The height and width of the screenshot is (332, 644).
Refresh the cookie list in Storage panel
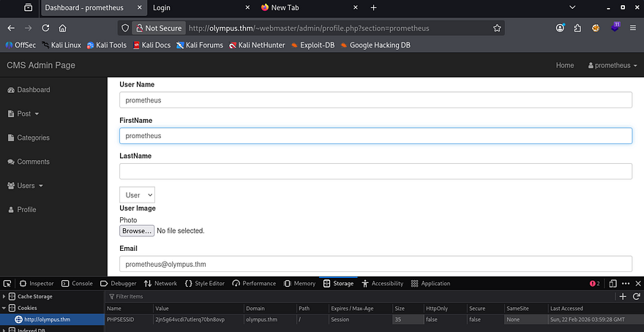tap(635, 296)
